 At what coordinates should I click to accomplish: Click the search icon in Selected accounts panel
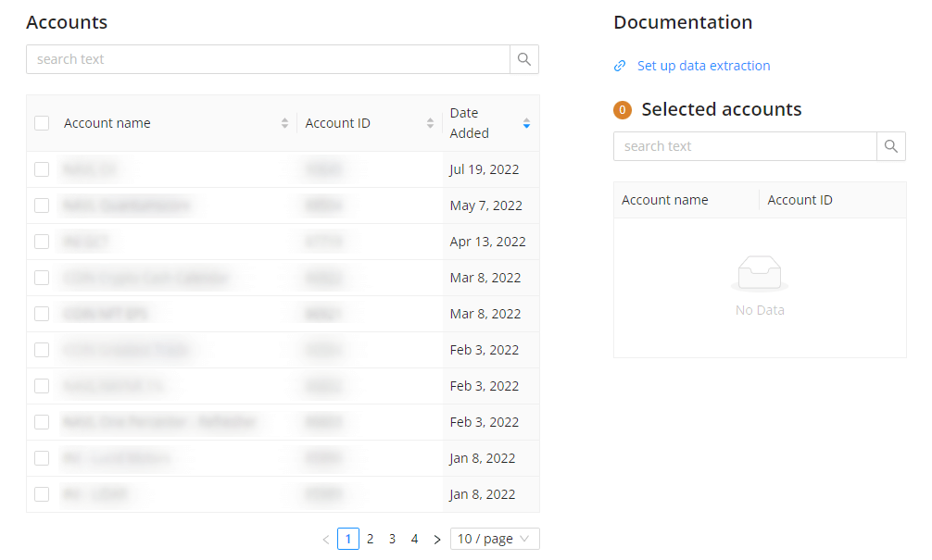891,145
